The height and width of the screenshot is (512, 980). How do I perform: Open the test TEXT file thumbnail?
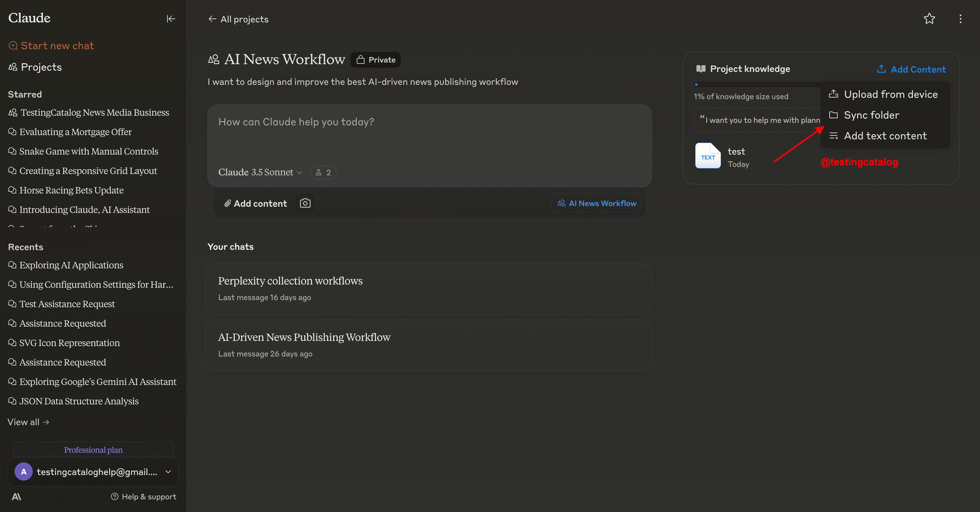click(708, 156)
